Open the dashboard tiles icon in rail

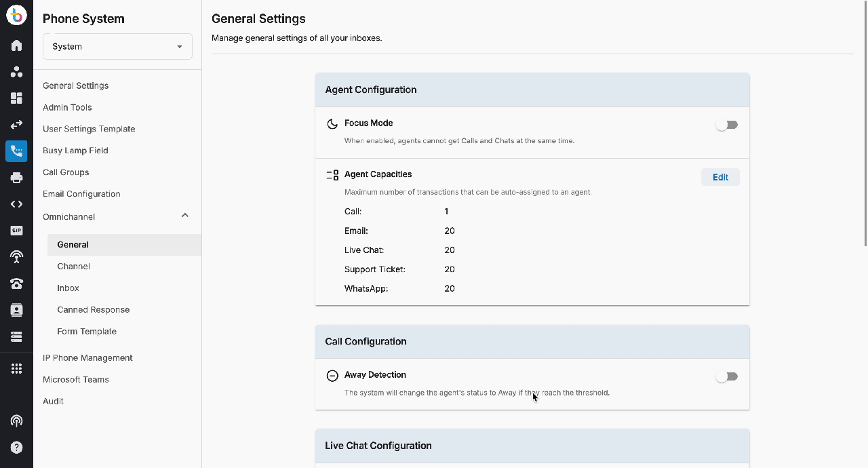[x=16, y=98]
